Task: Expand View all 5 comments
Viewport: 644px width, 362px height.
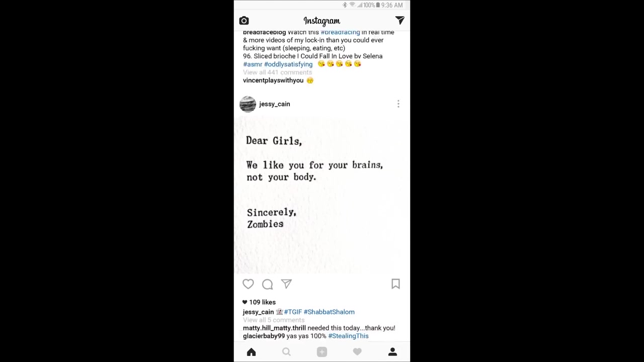Action: [x=274, y=320]
